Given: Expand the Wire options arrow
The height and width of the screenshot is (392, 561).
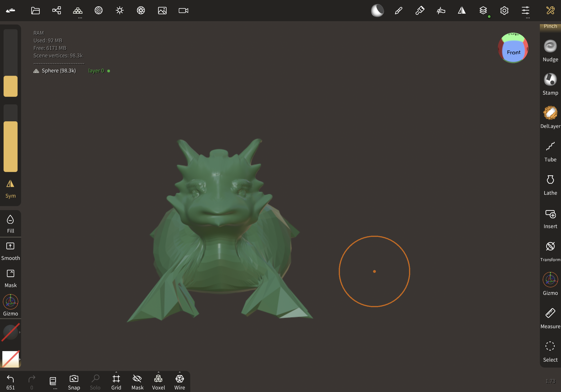Looking at the screenshot, I should 179,372.
